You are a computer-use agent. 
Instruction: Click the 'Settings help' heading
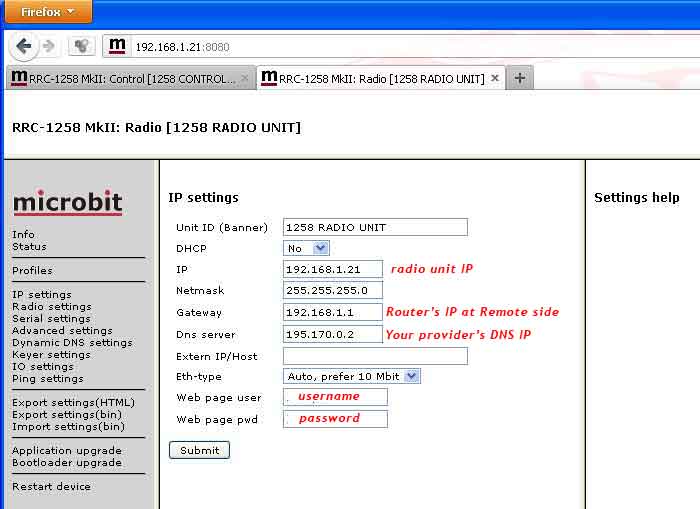coord(637,197)
